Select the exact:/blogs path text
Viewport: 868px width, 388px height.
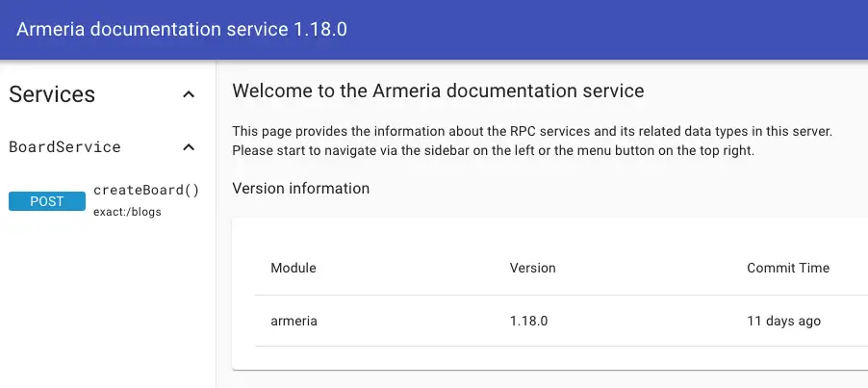coord(127,212)
